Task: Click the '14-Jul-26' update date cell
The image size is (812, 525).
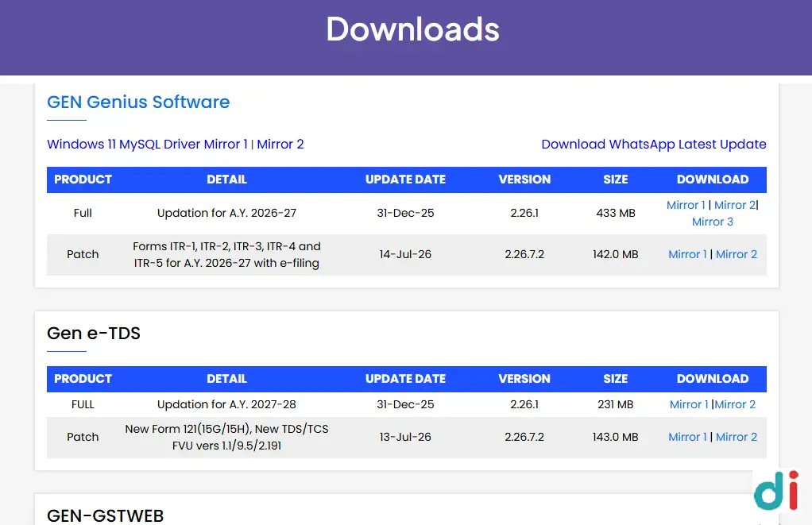Action: click(405, 254)
